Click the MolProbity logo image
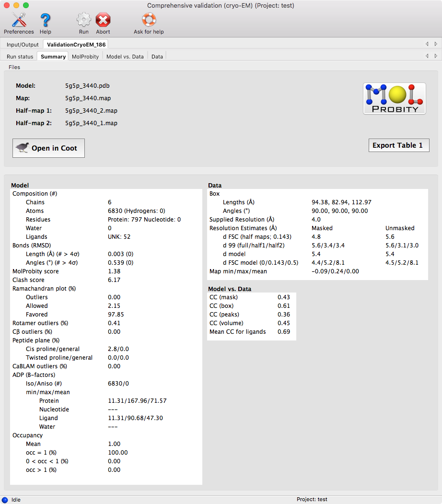442x504 pixels. tap(394, 98)
